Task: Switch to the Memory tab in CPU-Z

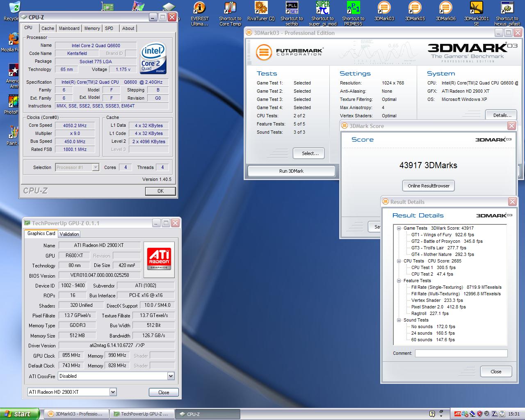Action: point(92,28)
